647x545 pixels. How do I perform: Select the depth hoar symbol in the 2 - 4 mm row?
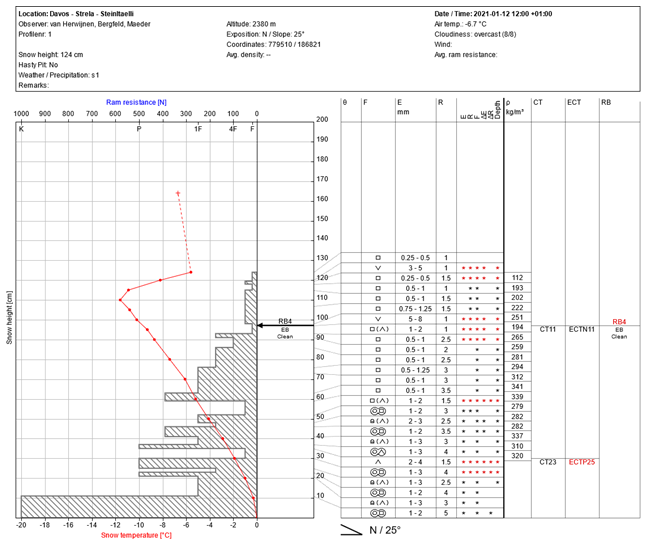coord(378,461)
